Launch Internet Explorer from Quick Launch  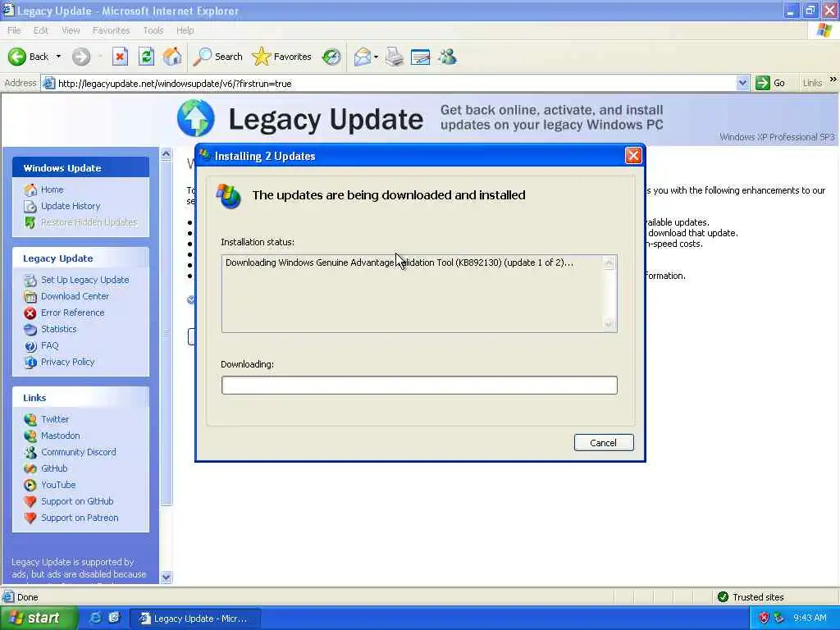(x=95, y=619)
